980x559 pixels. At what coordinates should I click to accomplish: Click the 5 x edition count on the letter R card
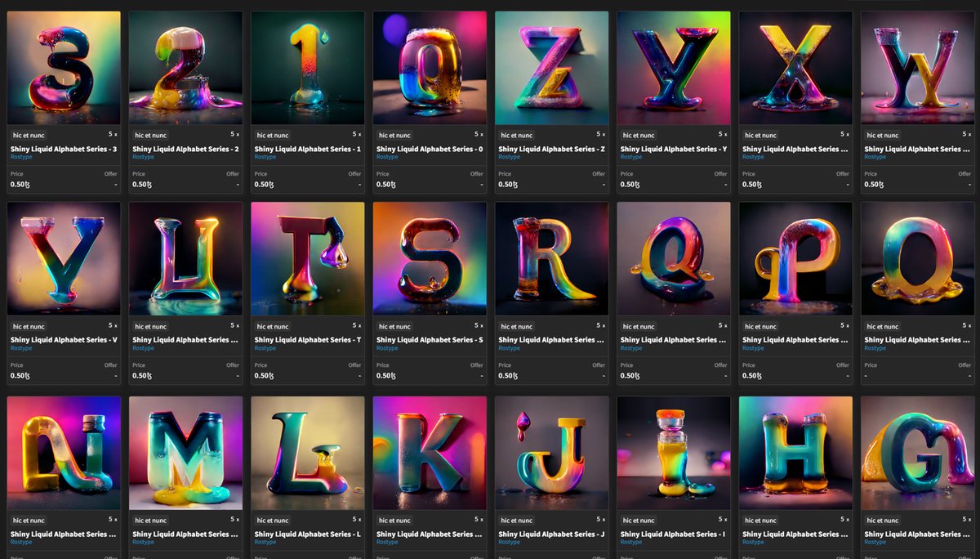[x=602, y=326]
